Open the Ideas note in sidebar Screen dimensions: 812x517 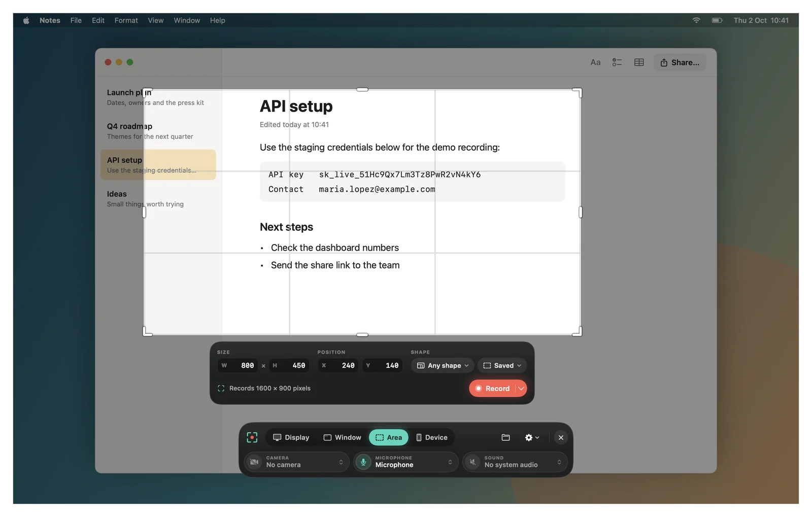(x=158, y=198)
